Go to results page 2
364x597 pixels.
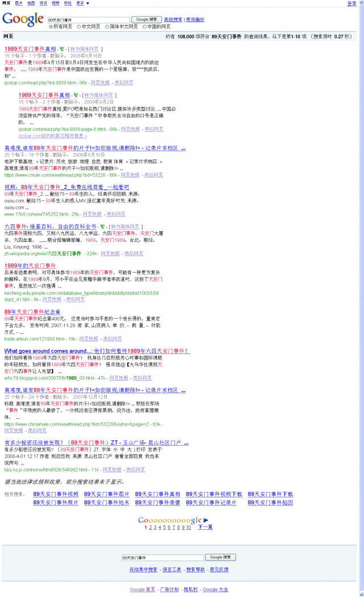pos(150,528)
